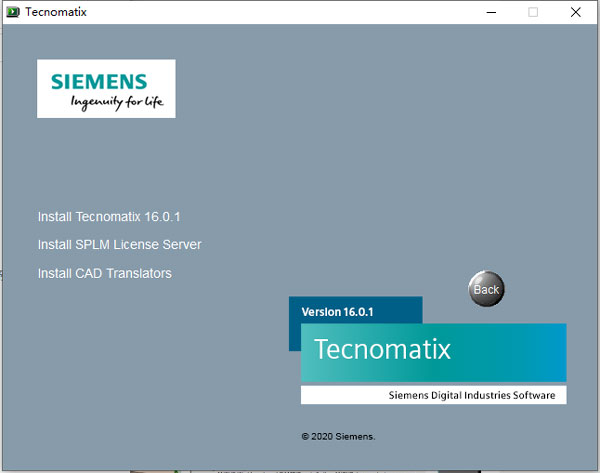
Task: Choose Install CAD Translators
Action: coord(104,273)
